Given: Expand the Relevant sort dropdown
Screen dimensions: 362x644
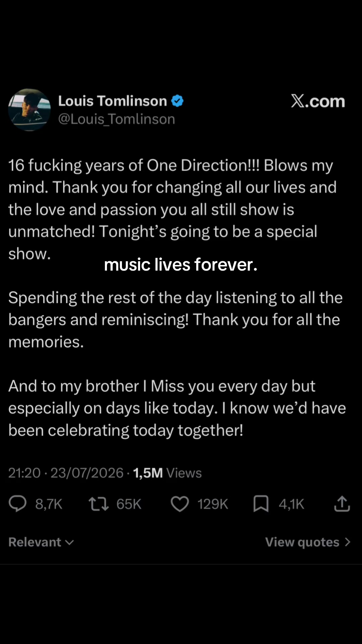Looking at the screenshot, I should (41, 542).
